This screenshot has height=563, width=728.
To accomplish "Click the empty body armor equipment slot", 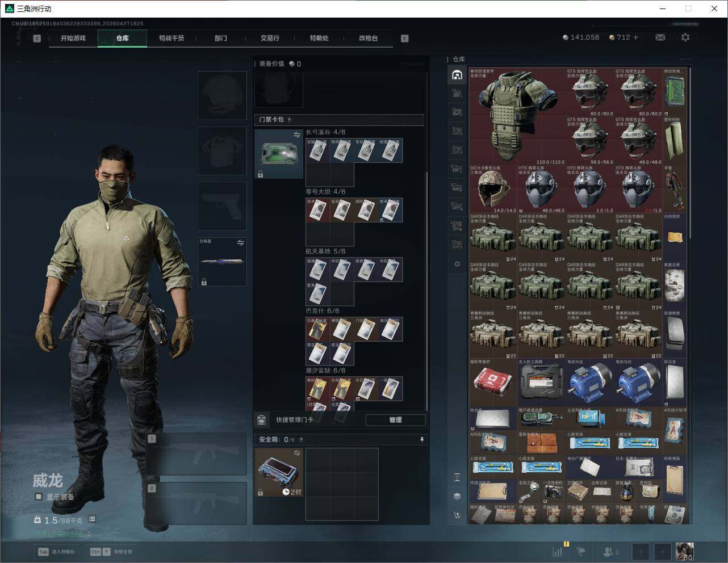I will pos(223,151).
